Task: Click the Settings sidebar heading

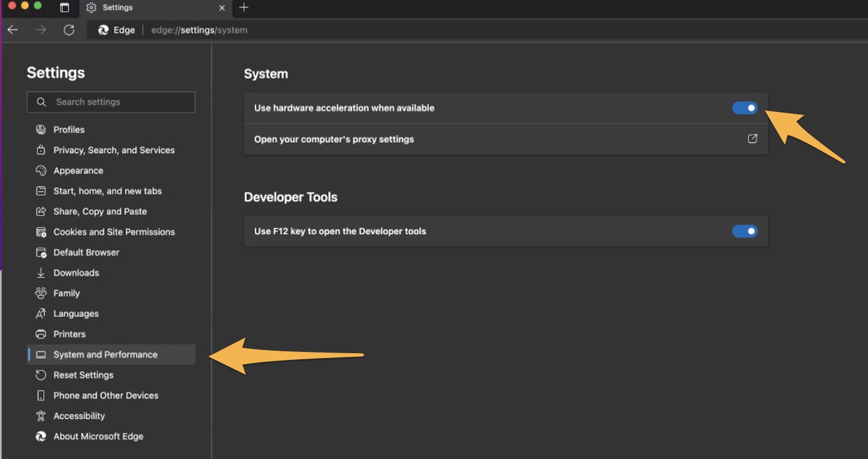Action: click(x=56, y=73)
